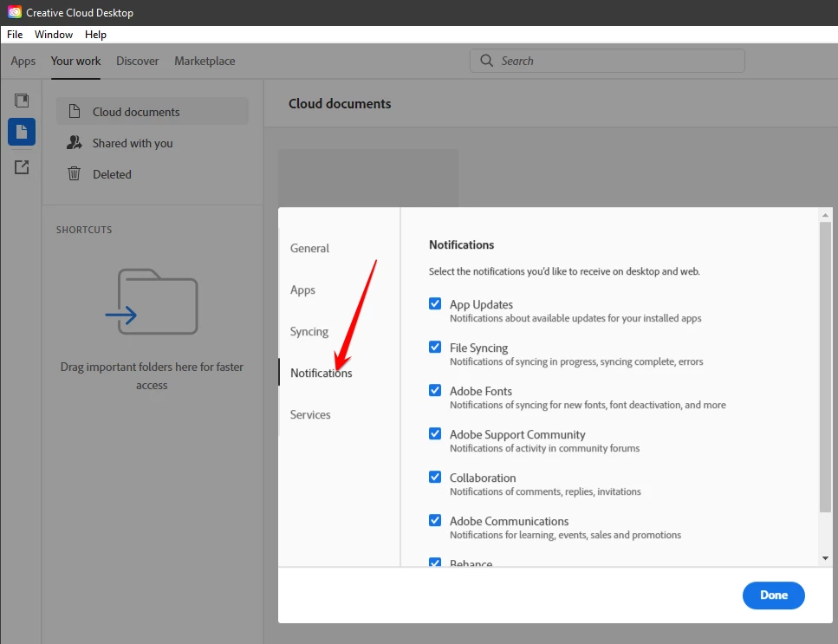Click the search magnifier icon
The image size is (838, 644).
tap(486, 61)
